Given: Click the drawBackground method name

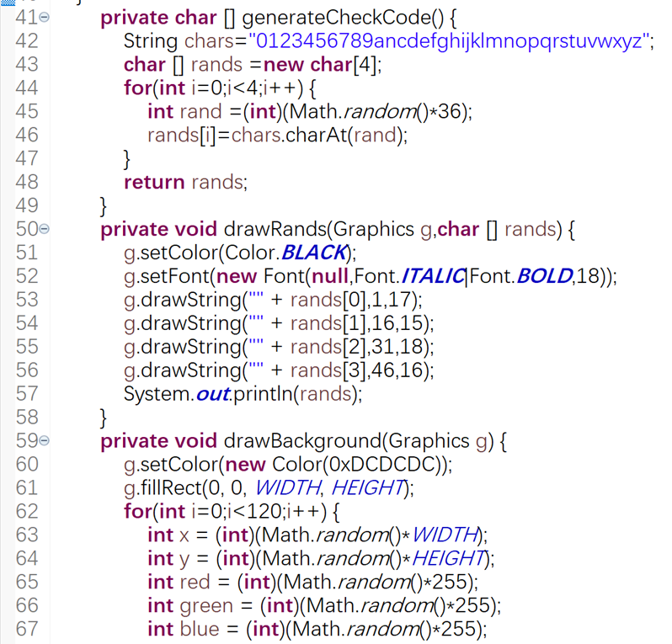Looking at the screenshot, I should (302, 441).
